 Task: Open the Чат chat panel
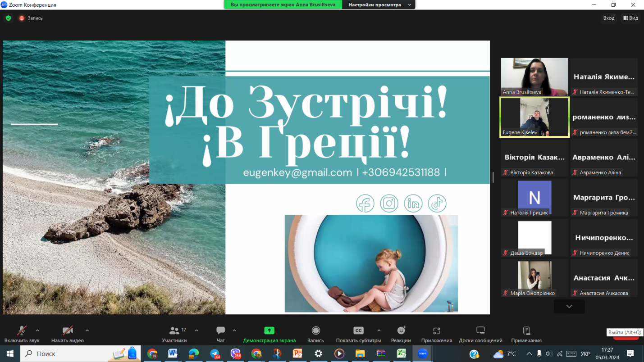(x=220, y=335)
